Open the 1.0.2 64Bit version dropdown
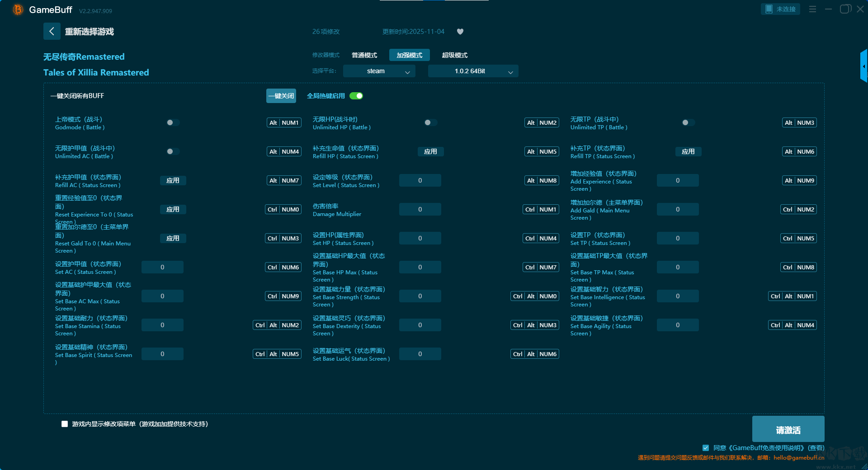This screenshot has width=868, height=470. point(473,71)
